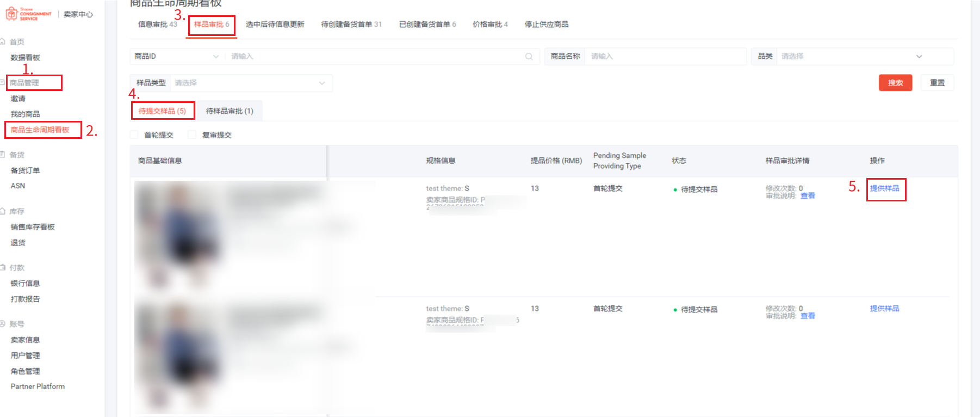The height and width of the screenshot is (417, 980).
Task: Select the 待提交样品 (5) sub-tab
Action: (162, 111)
